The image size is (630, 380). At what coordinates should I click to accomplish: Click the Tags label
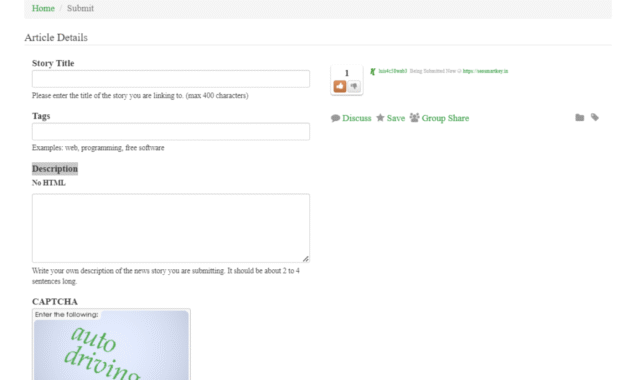point(41,116)
